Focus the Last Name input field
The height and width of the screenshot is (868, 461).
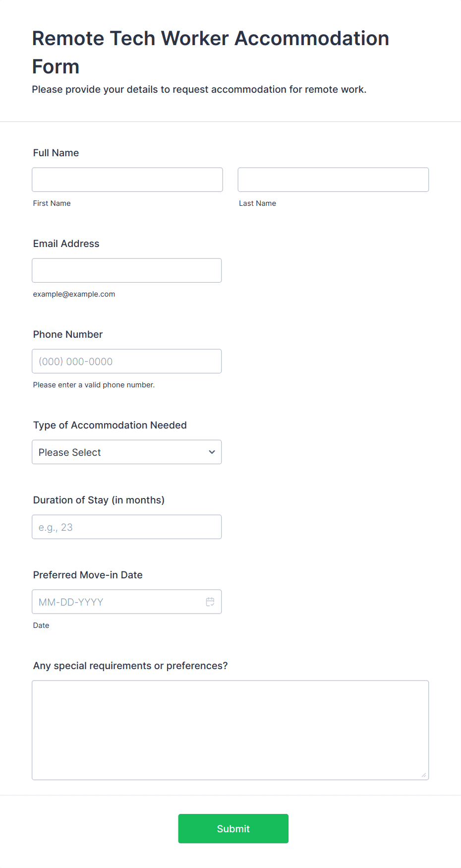coord(333,180)
